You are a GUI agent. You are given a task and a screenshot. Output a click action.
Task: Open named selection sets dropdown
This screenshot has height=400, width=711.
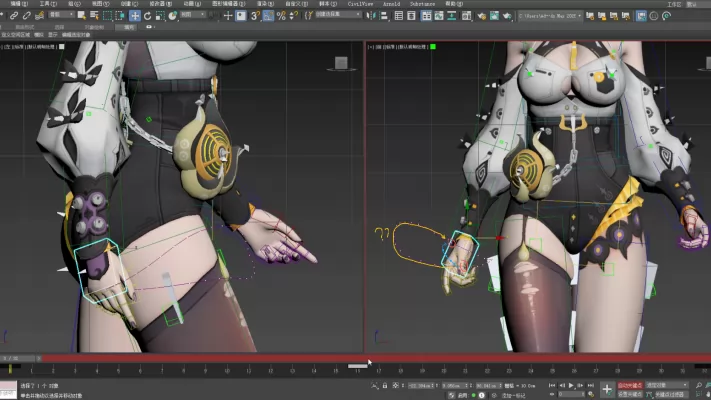338,15
